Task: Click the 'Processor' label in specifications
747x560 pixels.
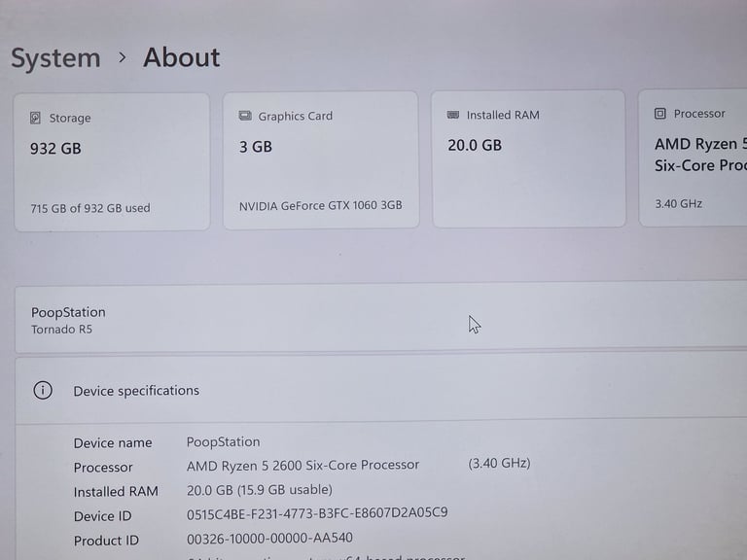Action: tap(103, 468)
